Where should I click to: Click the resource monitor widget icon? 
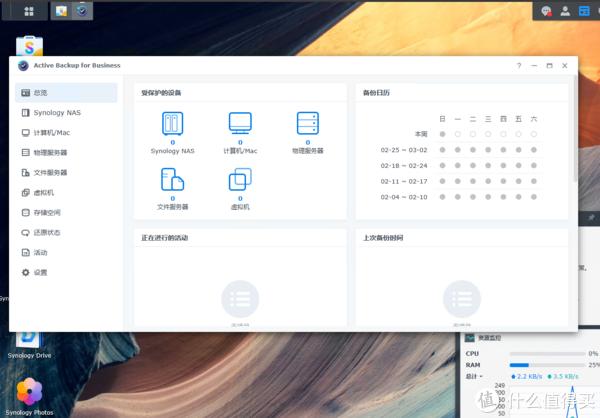[469, 338]
